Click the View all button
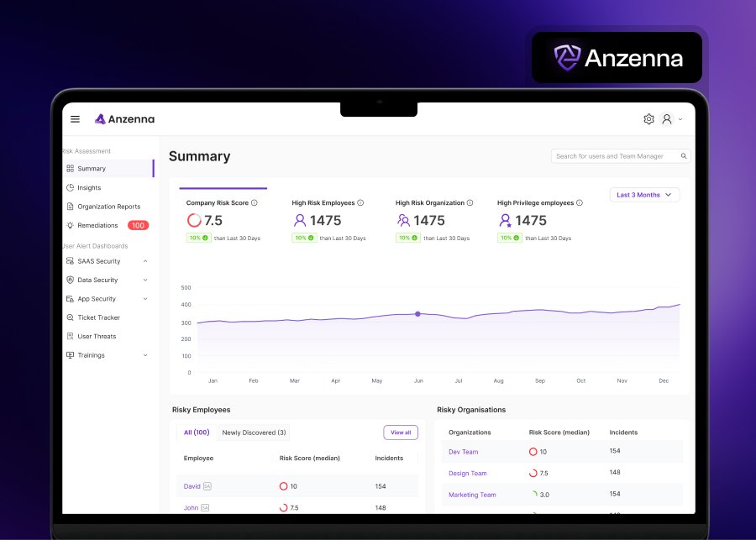The width and height of the screenshot is (756, 540). point(401,433)
